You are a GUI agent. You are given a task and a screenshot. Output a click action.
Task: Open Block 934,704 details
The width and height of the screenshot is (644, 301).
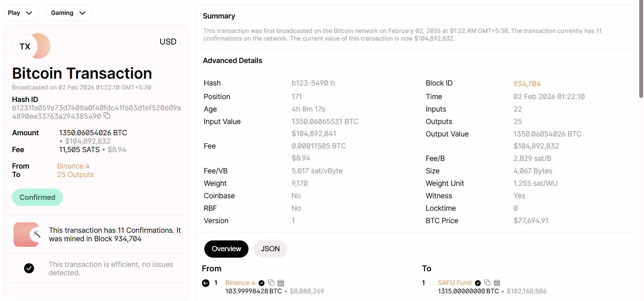527,83
